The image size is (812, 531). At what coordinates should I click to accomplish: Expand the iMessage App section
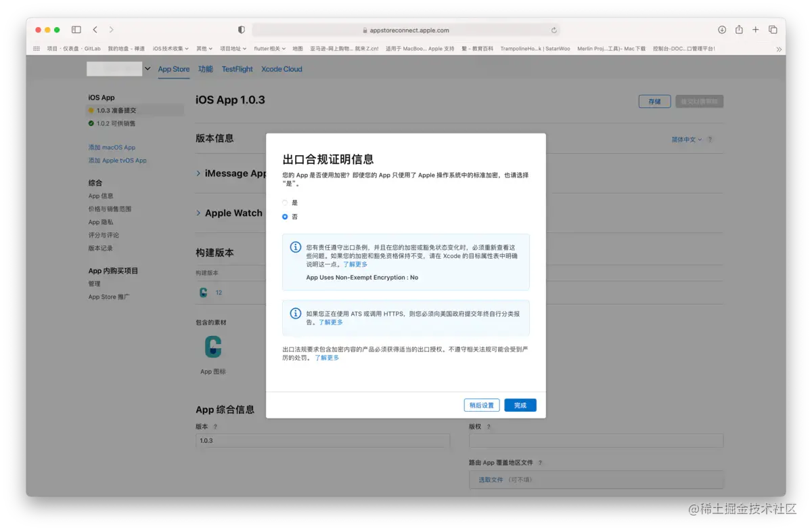tap(198, 173)
